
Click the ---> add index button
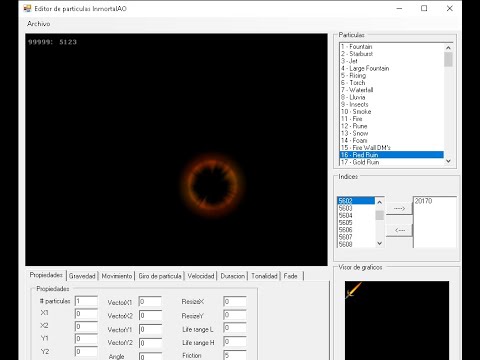399,208
